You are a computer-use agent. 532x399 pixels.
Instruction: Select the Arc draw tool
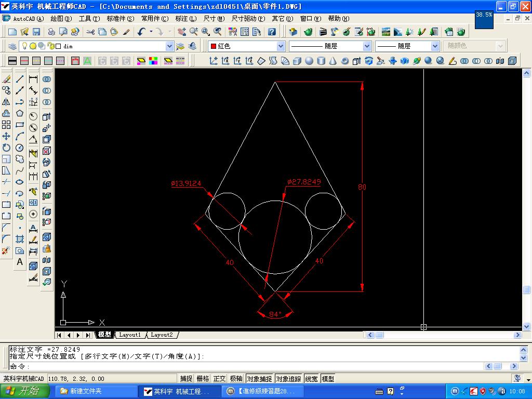coord(20,136)
